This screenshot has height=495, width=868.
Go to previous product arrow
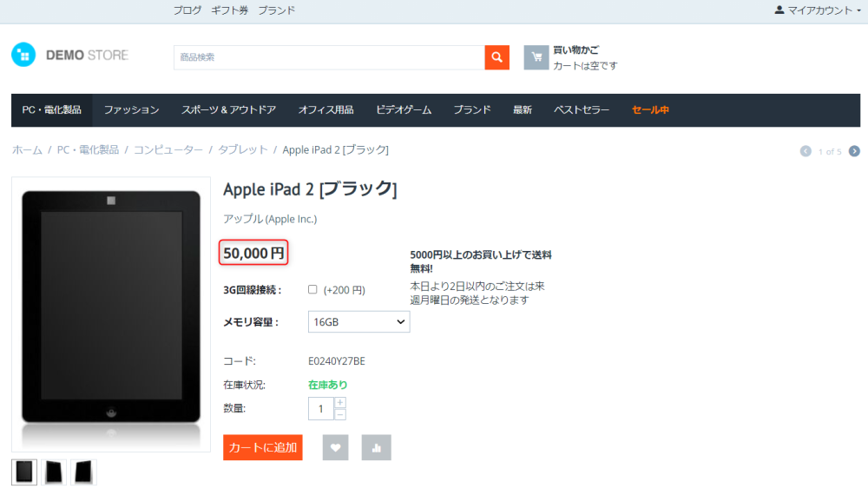[806, 151]
